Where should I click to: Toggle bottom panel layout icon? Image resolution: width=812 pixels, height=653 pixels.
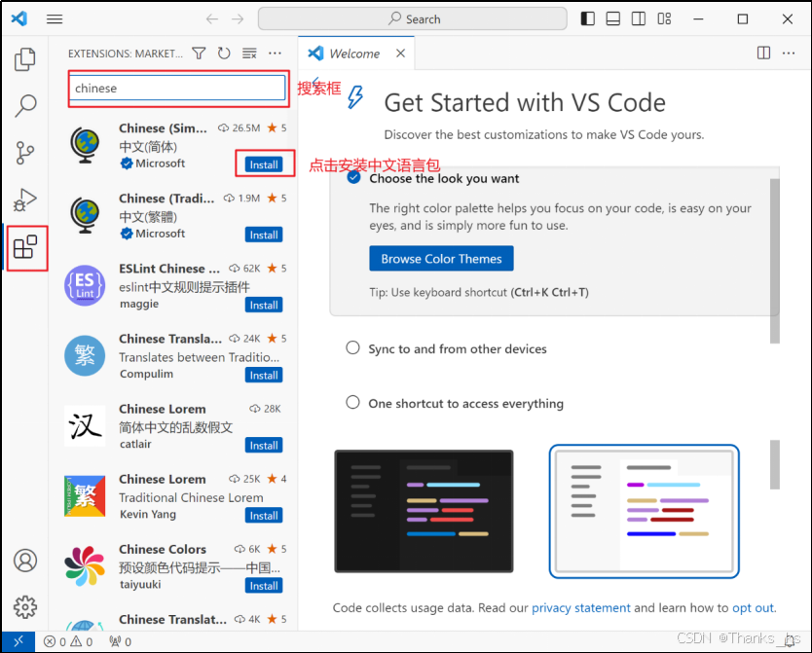click(613, 19)
